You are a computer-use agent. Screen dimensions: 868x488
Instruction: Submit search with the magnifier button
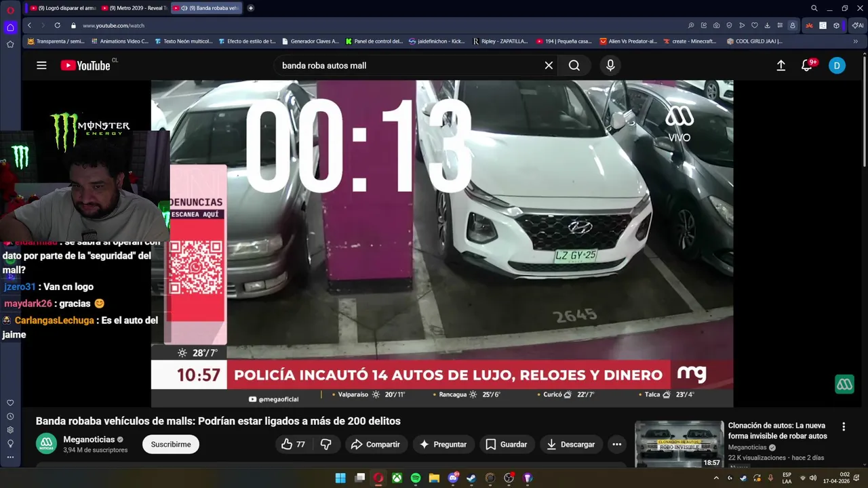pos(574,65)
